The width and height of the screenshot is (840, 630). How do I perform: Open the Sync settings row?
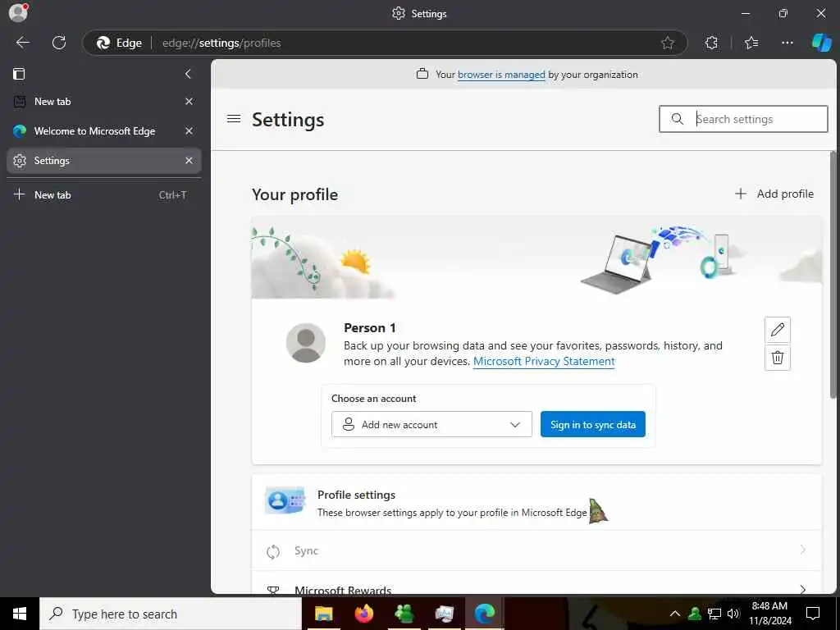(536, 550)
